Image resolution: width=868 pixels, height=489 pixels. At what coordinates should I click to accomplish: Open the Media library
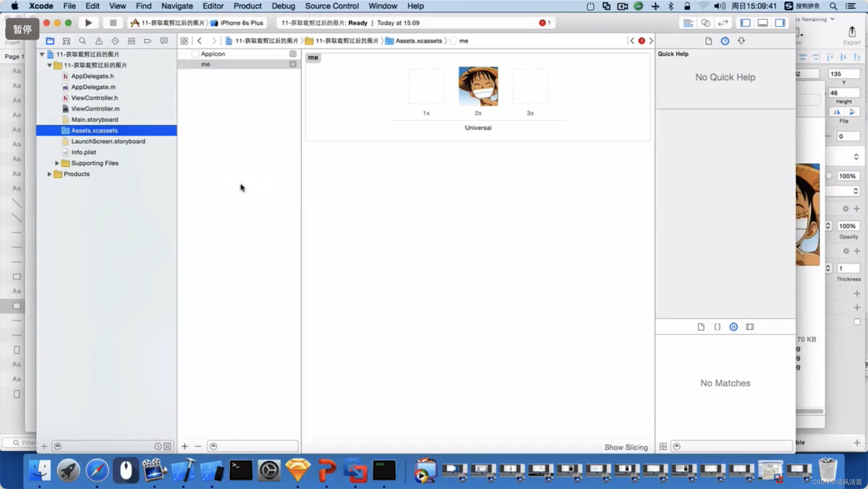coord(750,327)
